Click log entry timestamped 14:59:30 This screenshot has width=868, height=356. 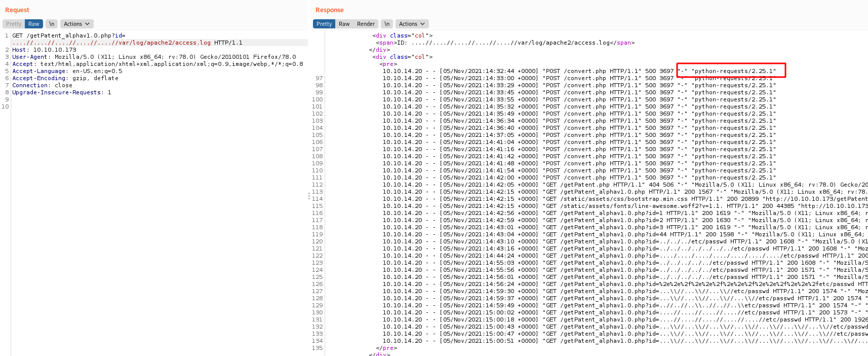(x=625, y=291)
